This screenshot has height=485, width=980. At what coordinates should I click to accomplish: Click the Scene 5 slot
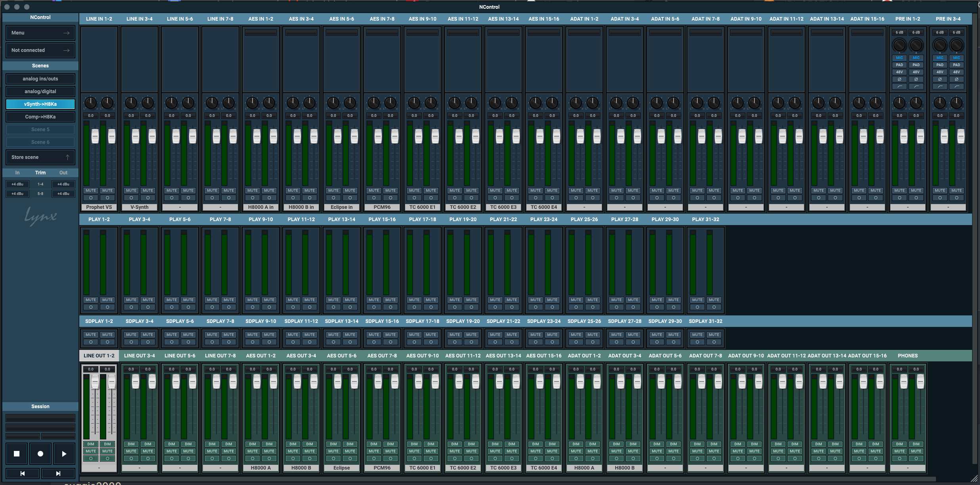point(40,130)
